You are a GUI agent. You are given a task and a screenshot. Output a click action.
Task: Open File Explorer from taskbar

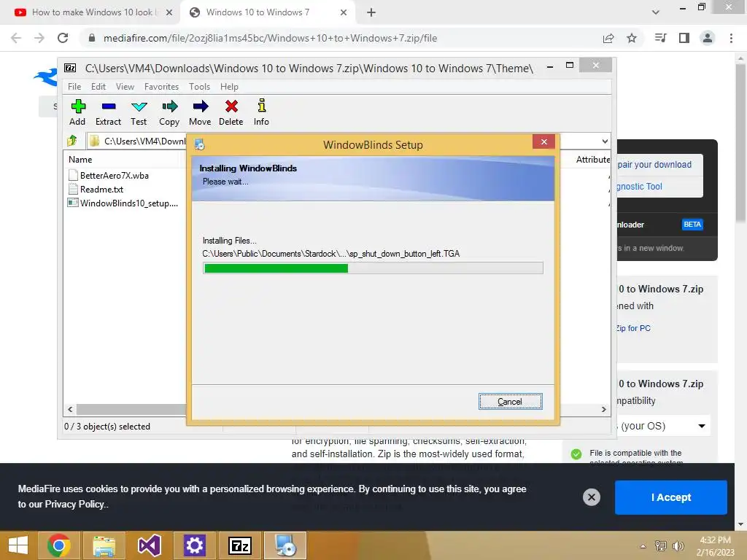coord(104,545)
